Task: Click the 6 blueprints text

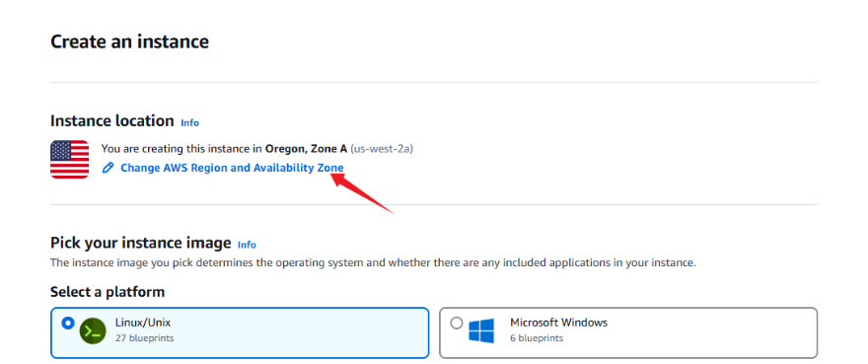Action: point(537,338)
